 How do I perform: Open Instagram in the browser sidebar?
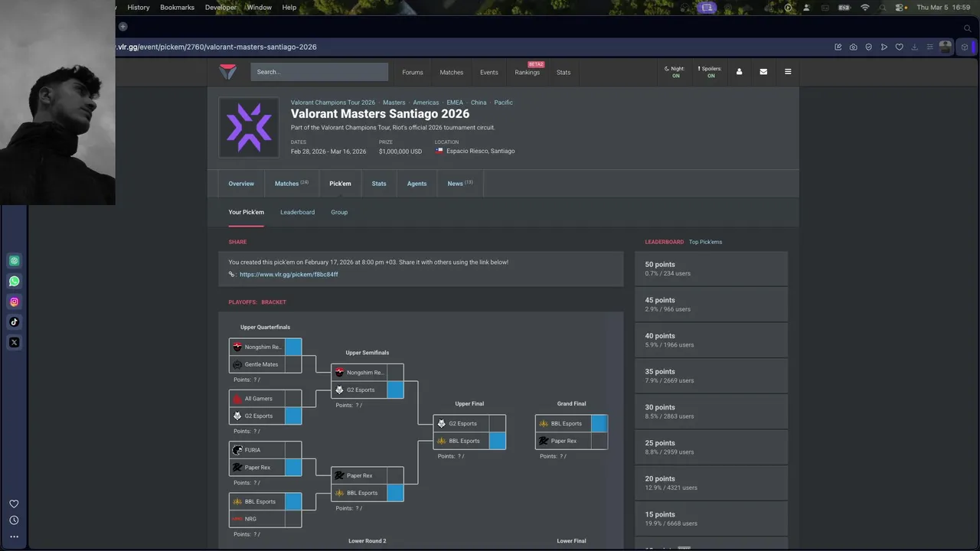[14, 302]
